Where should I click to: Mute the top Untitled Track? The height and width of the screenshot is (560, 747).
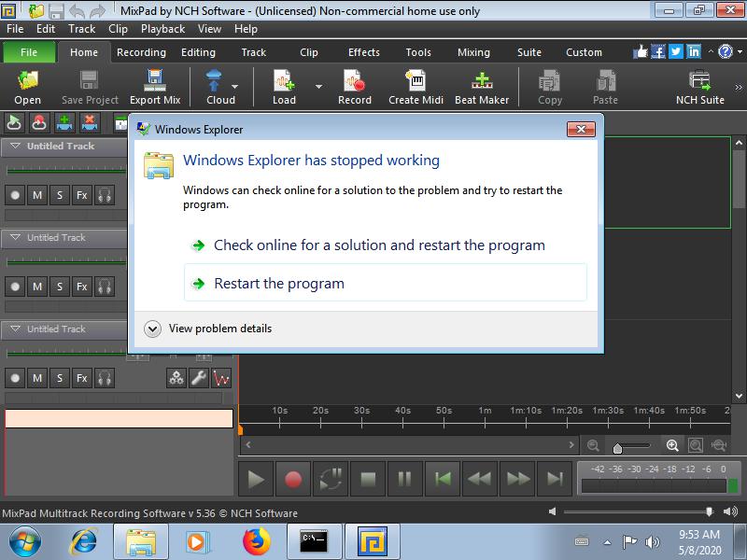(x=37, y=195)
